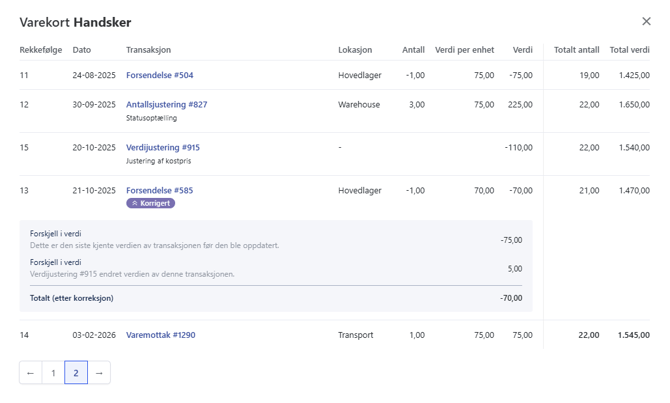Screen dimensions: 670x403
Task: Click the date 03-02-2026 cell
Action: click(x=94, y=335)
